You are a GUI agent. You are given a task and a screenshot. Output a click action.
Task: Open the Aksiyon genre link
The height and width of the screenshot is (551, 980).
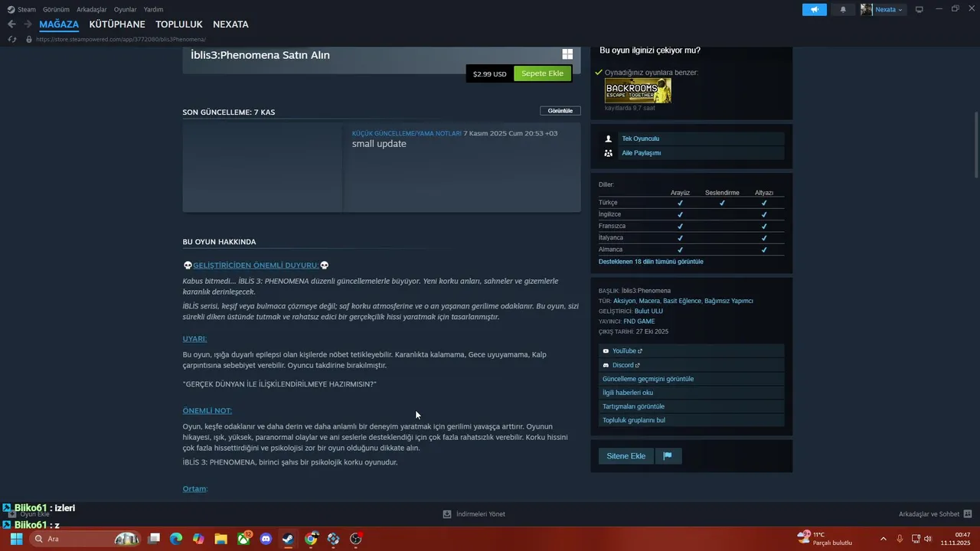[x=624, y=301]
